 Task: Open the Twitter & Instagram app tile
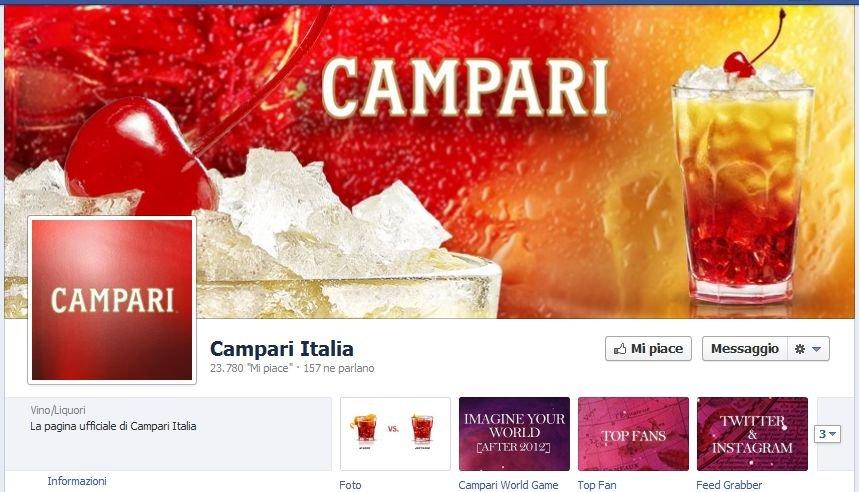pyautogui.click(x=752, y=434)
